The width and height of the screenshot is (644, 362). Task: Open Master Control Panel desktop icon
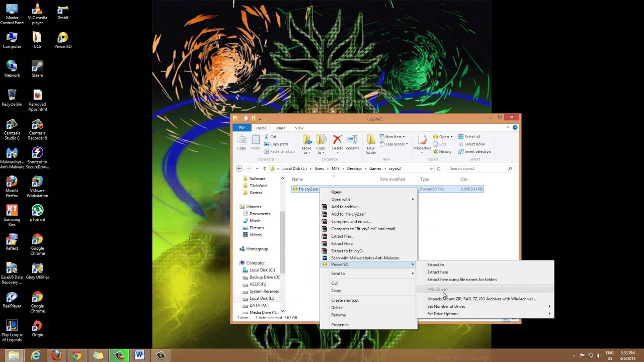pos(12,14)
